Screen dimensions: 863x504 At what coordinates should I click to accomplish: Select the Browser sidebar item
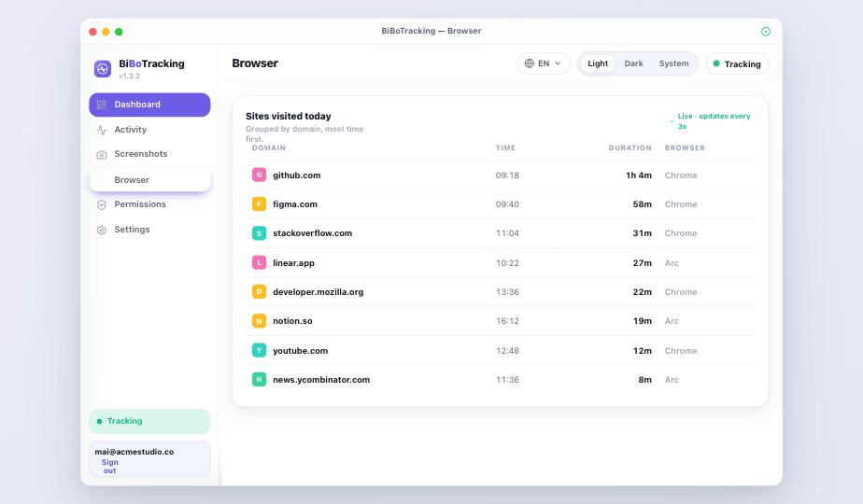click(x=149, y=180)
